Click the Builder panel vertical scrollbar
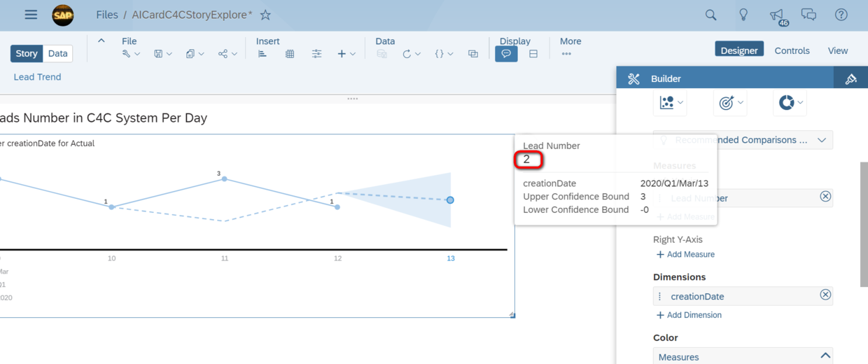This screenshot has height=364, width=868. [x=864, y=224]
